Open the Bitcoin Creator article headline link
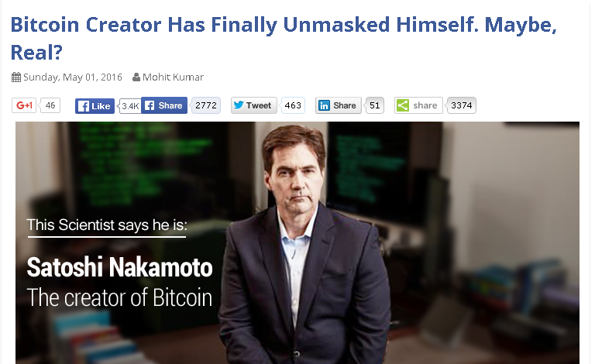The height and width of the screenshot is (364, 595). pyautogui.click(x=284, y=38)
